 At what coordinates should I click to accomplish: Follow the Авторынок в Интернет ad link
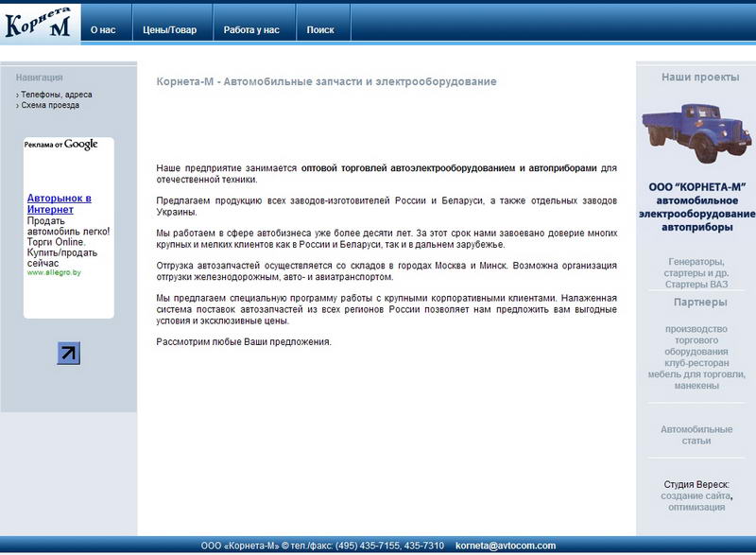tap(59, 204)
